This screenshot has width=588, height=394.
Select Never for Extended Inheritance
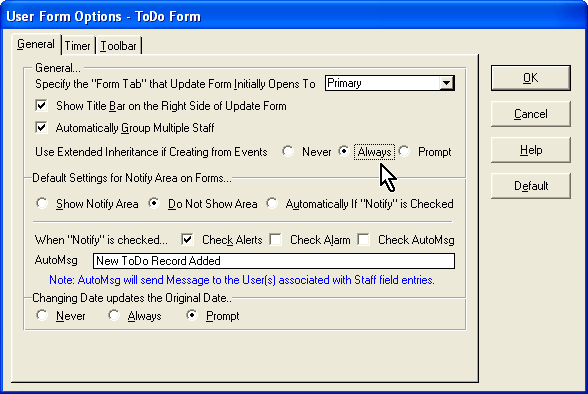[288, 151]
